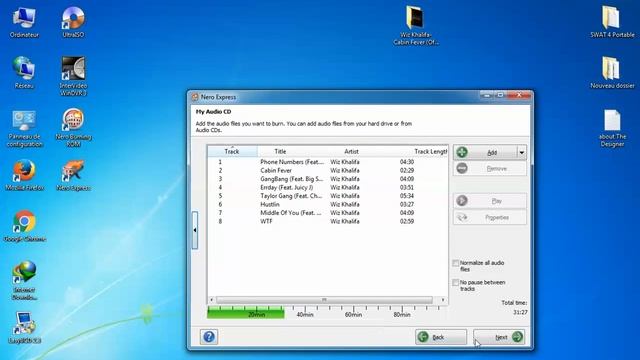Screen dimensions: 640x360
Task: Open track Properties button
Action: pos(490,218)
